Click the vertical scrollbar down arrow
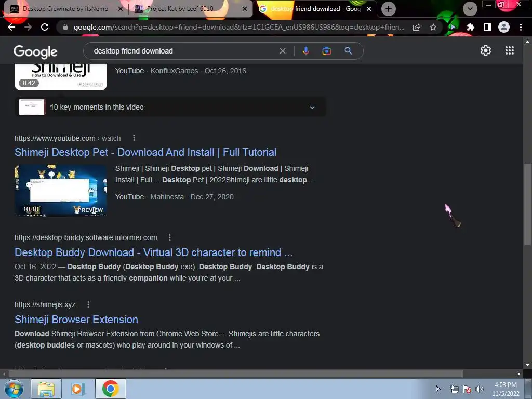Image resolution: width=532 pixels, height=399 pixels. coord(527,365)
